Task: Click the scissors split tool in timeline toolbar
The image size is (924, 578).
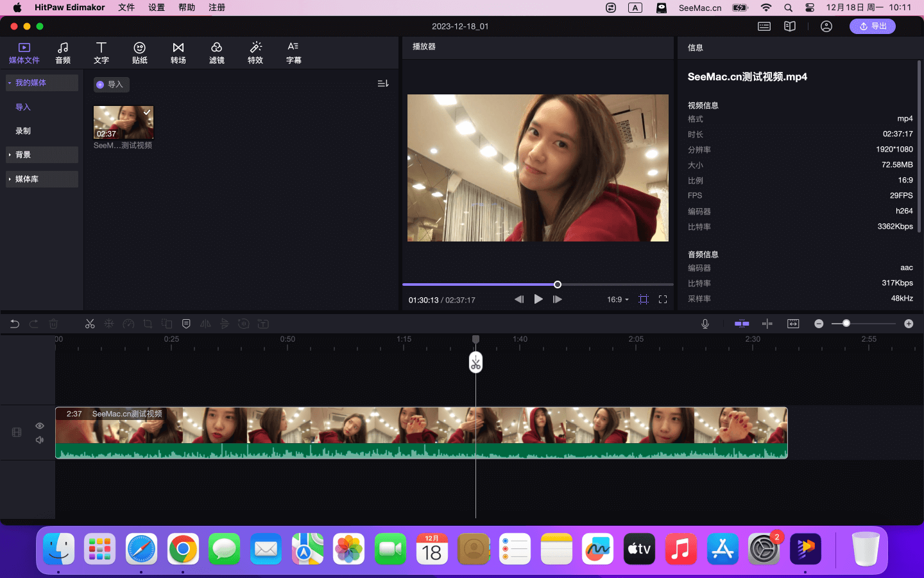Action: tap(90, 324)
